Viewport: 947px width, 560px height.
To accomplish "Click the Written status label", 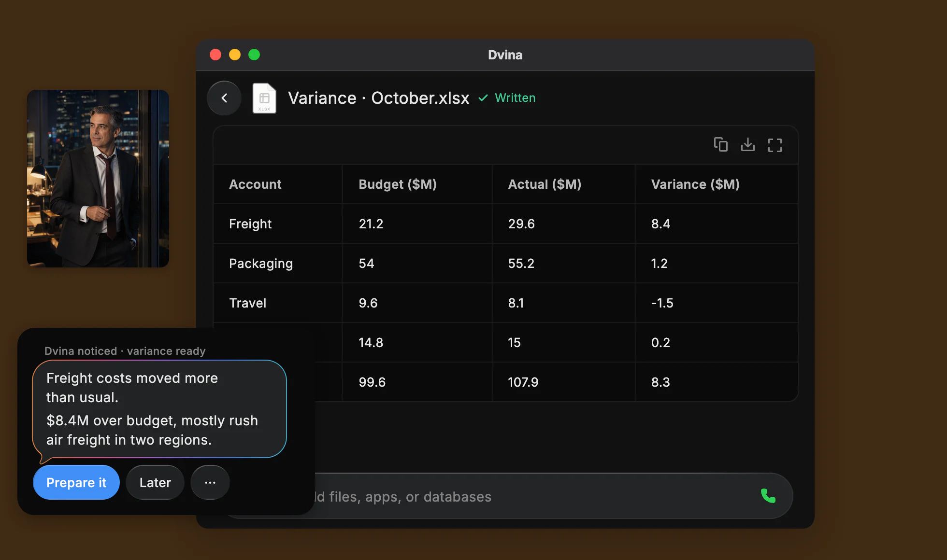I will [515, 98].
